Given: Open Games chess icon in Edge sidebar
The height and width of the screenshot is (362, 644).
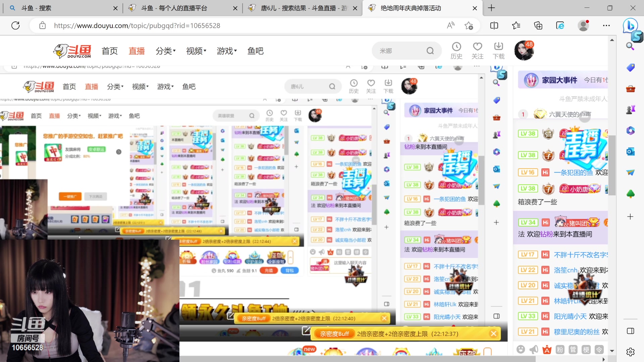Looking at the screenshot, I should (630, 110).
